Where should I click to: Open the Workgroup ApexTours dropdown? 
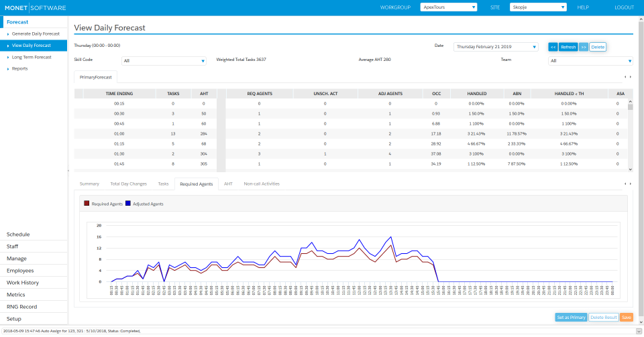[448, 7]
